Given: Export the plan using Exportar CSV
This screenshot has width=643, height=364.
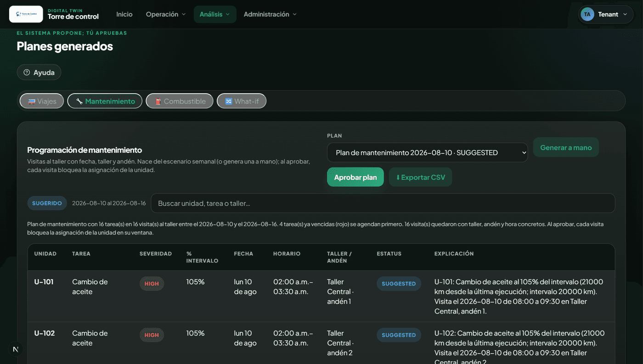Looking at the screenshot, I should tap(421, 177).
